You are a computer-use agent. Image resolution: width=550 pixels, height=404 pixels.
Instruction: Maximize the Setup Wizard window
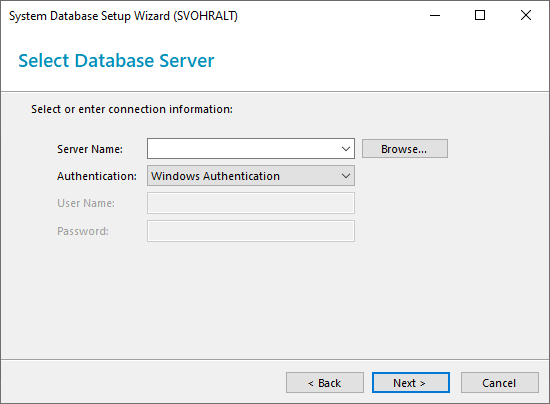pyautogui.click(x=480, y=15)
